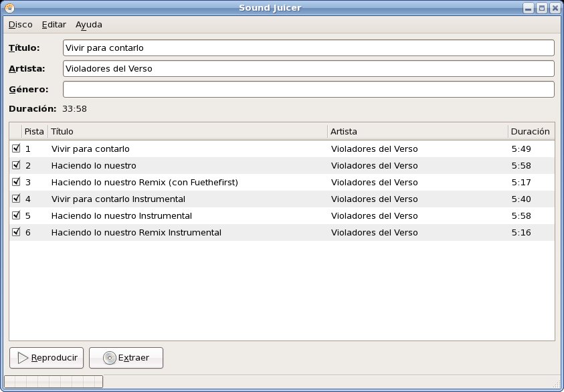Open the Ayuda menu
The width and height of the screenshot is (564, 392).
coord(89,25)
